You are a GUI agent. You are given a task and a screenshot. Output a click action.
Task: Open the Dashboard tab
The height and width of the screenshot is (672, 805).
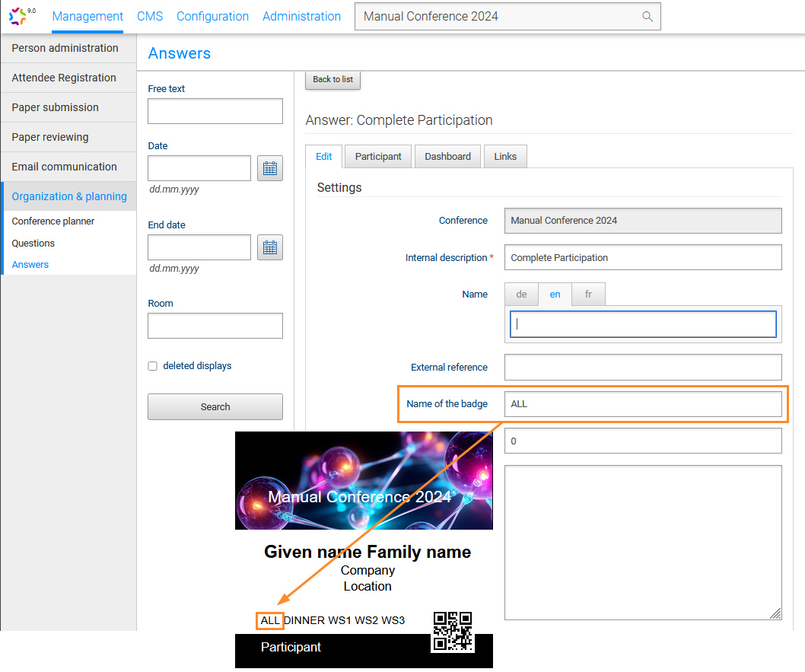tap(447, 156)
